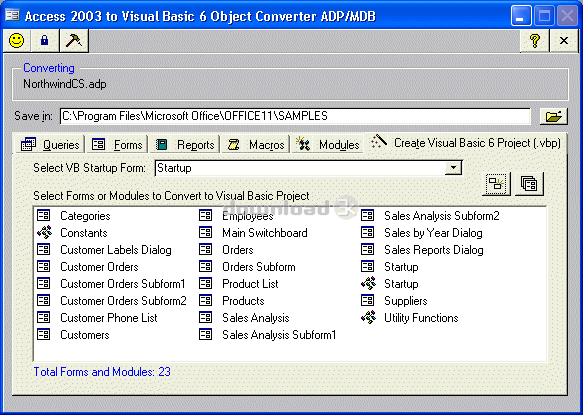Select Create Visual Basic 6 Project tab
The height and width of the screenshot is (415, 583).
[465, 143]
